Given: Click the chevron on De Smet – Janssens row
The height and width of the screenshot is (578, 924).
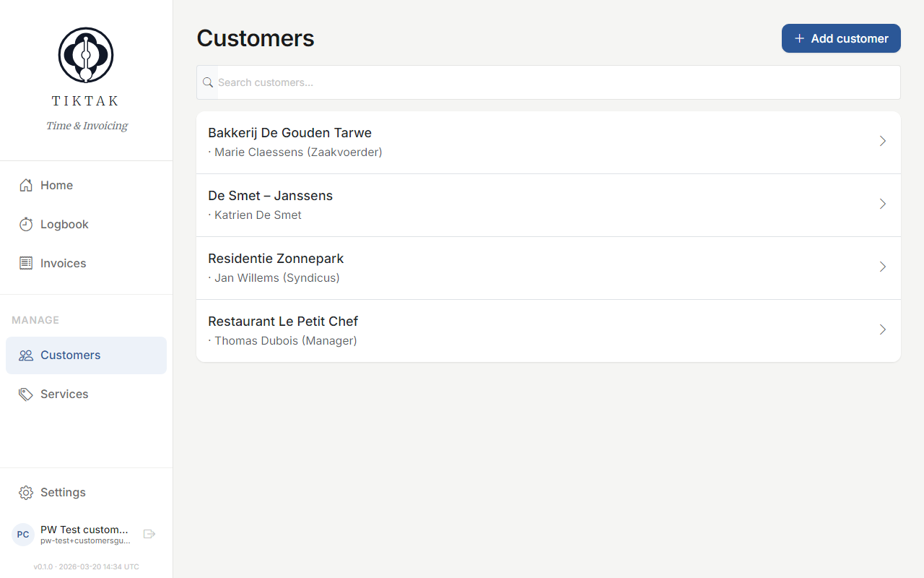Looking at the screenshot, I should point(882,204).
